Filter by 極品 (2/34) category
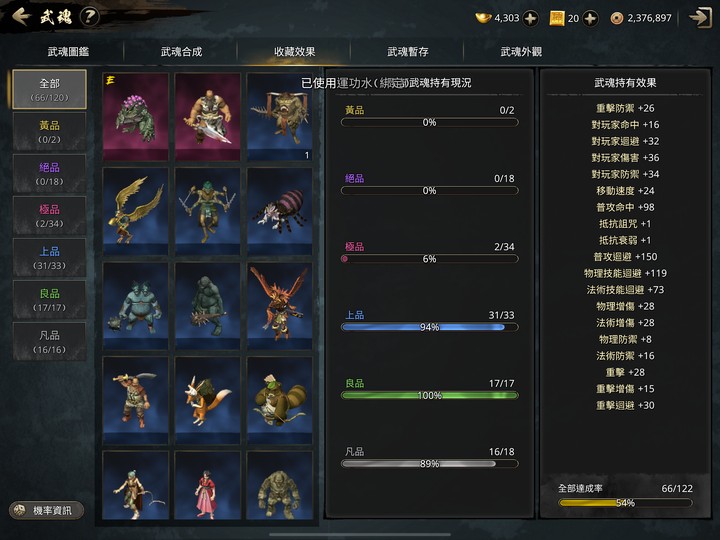The height and width of the screenshot is (540, 720). [49, 216]
